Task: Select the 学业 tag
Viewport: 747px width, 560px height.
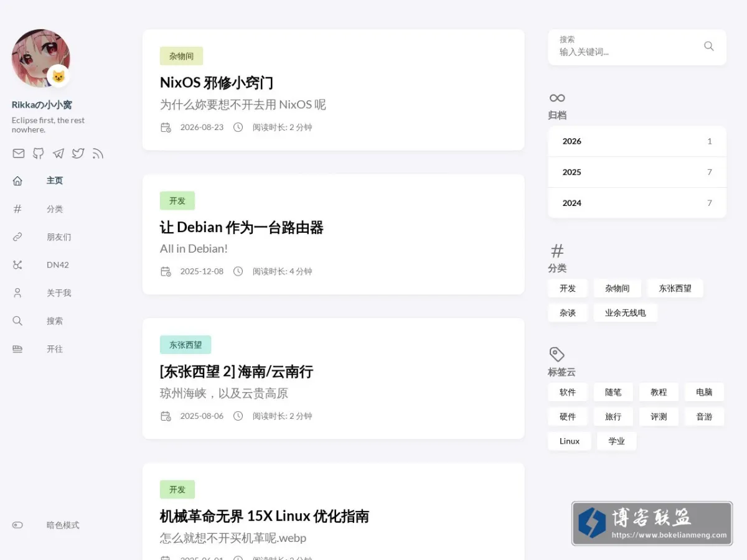Action: (617, 441)
